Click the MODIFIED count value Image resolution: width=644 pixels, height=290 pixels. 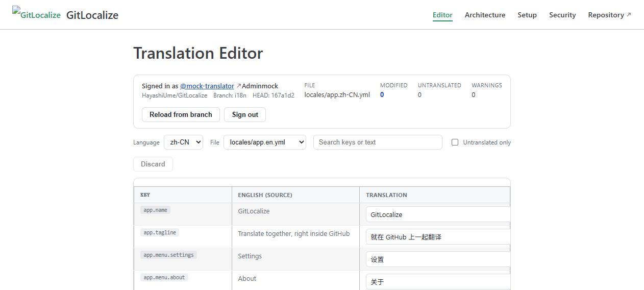(382, 94)
